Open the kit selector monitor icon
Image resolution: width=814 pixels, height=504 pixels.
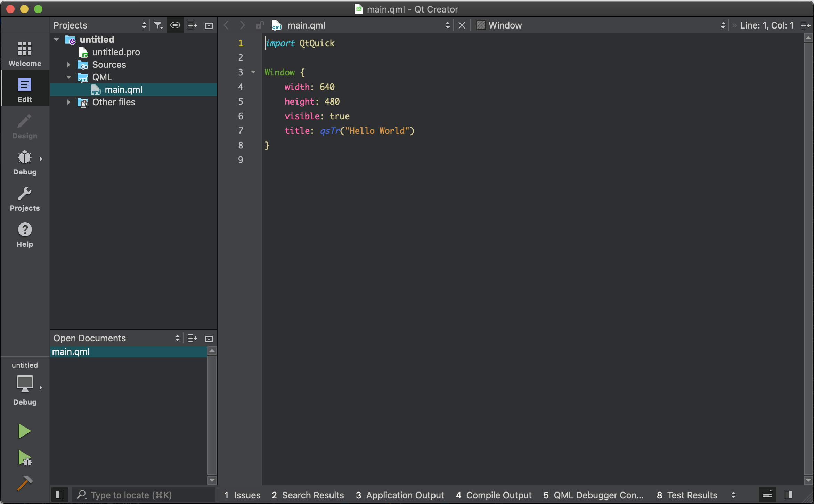point(25,383)
